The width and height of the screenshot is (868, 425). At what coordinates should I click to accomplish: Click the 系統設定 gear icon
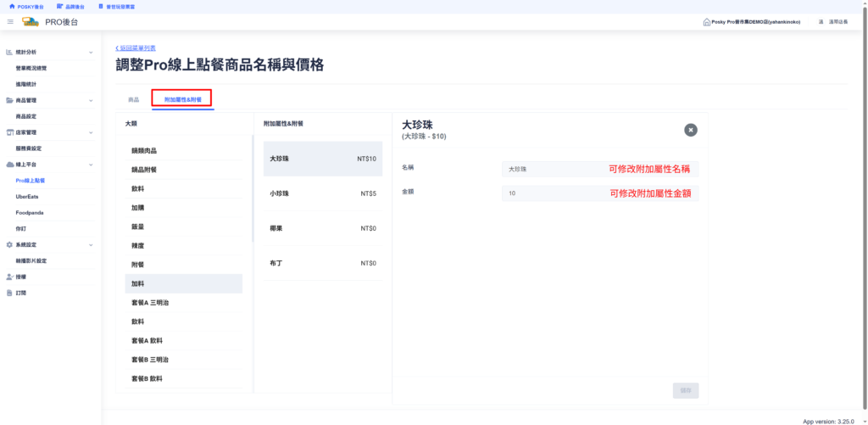click(9, 244)
